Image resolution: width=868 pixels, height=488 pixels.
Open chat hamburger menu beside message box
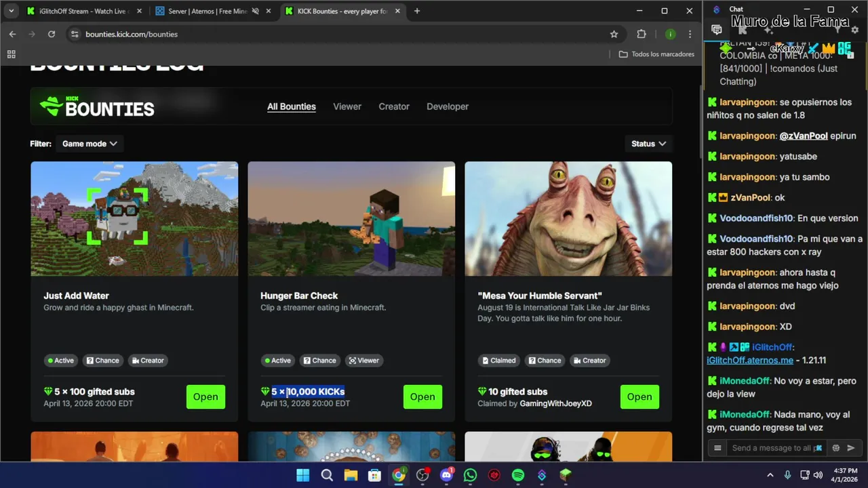click(717, 448)
